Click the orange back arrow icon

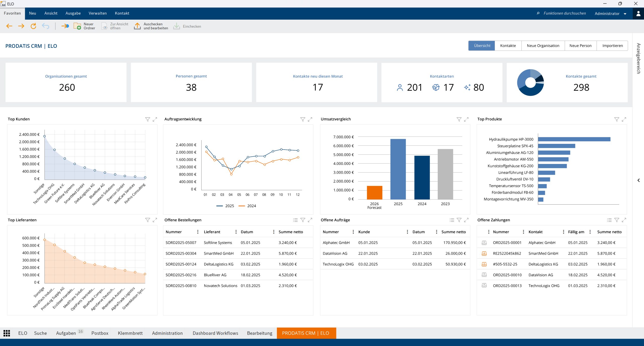(9, 26)
